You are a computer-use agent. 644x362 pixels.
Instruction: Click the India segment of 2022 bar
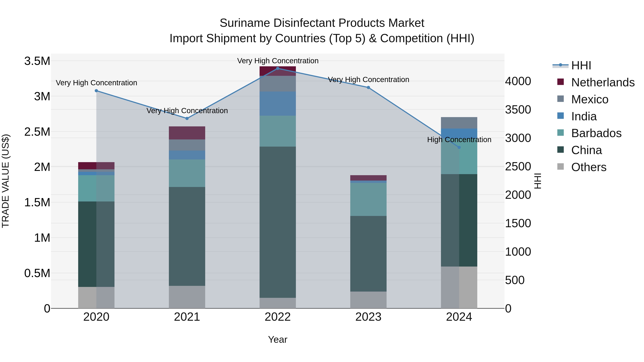click(x=277, y=104)
